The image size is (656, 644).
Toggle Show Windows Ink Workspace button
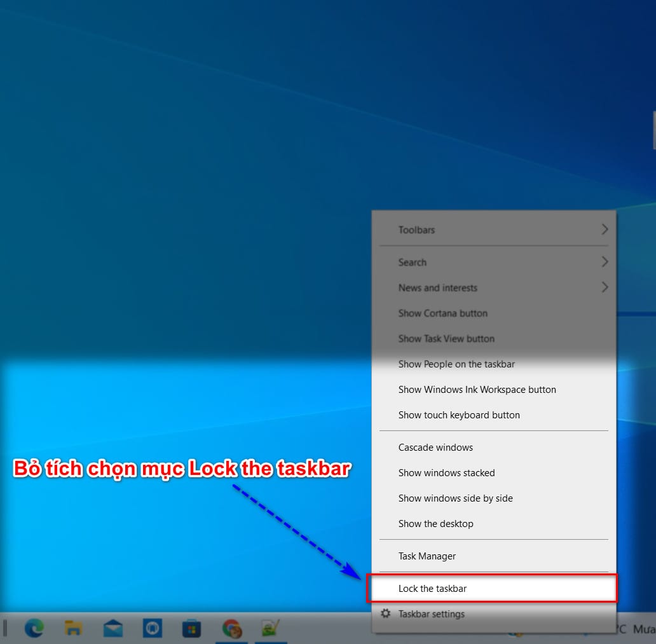point(494,390)
